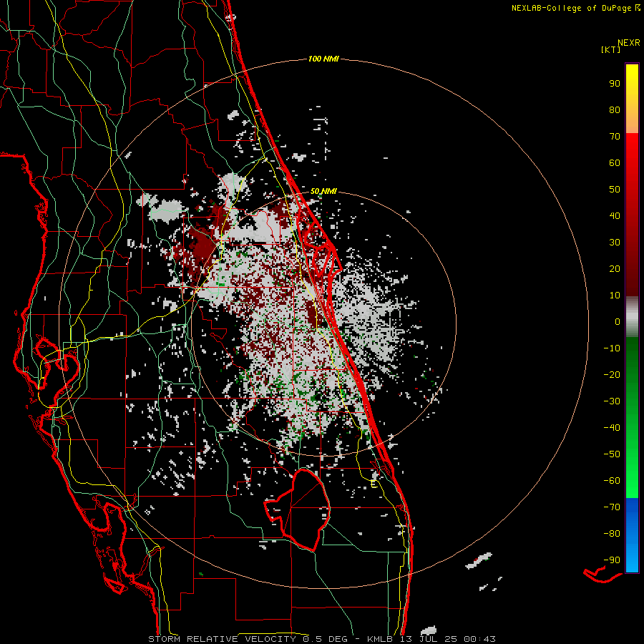
Task: Click the KMLB radar site identifier
Action: (380, 639)
